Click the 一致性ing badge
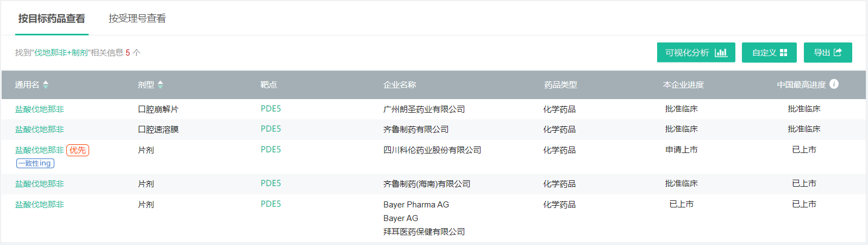The width and height of the screenshot is (868, 245). pyautogui.click(x=35, y=163)
